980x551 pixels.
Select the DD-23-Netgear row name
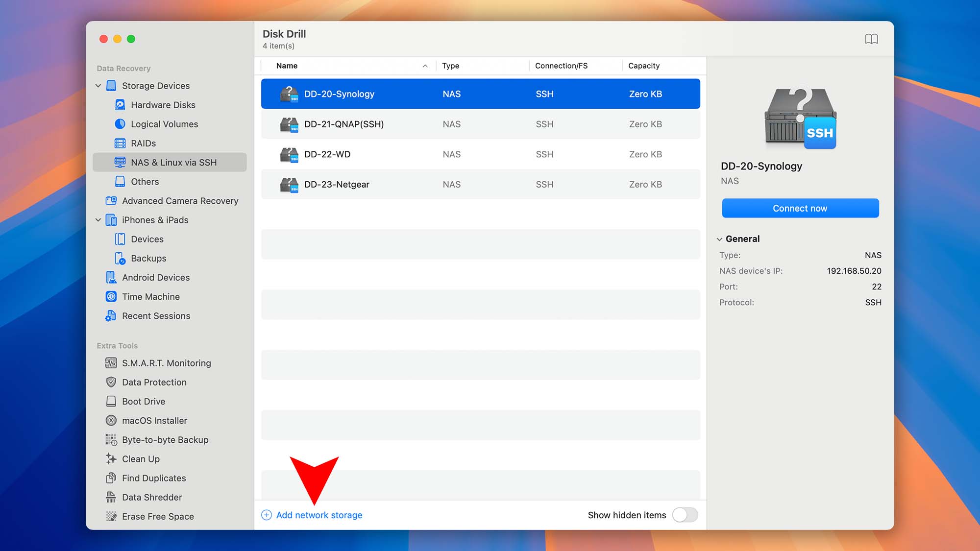tap(337, 185)
